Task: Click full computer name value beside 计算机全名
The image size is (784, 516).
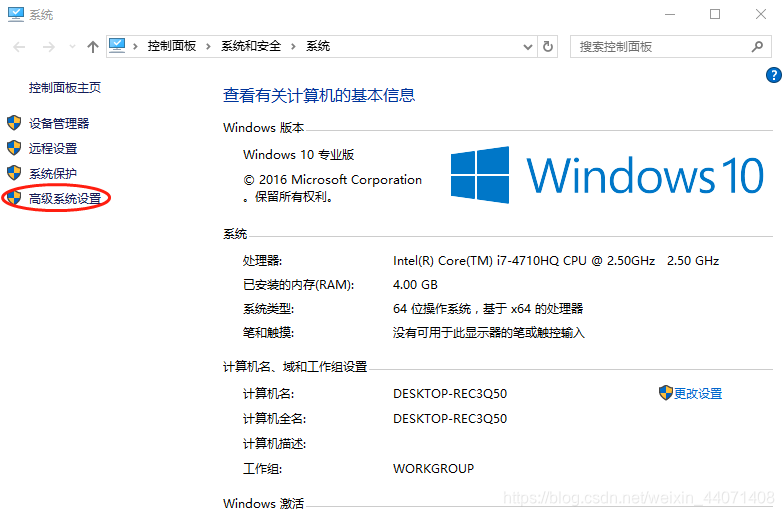Action: pyautogui.click(x=450, y=418)
